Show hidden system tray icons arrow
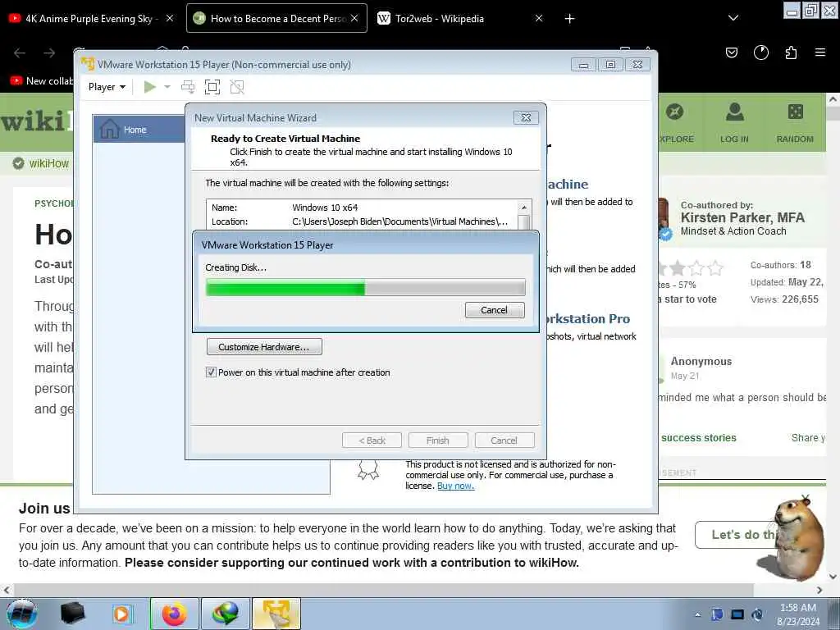840x630 pixels. pos(697,614)
